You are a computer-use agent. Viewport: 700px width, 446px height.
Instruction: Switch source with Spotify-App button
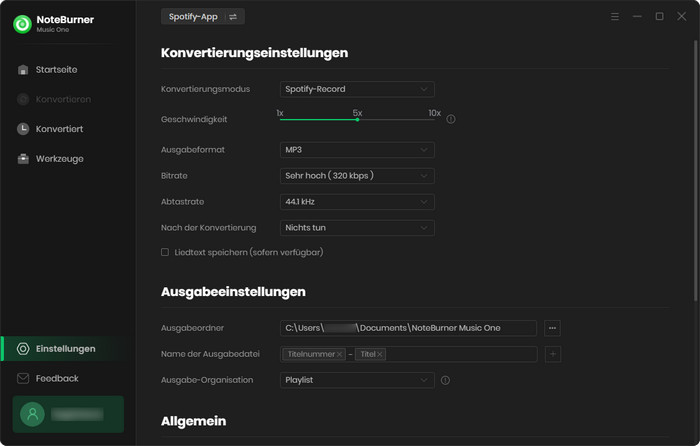click(203, 17)
